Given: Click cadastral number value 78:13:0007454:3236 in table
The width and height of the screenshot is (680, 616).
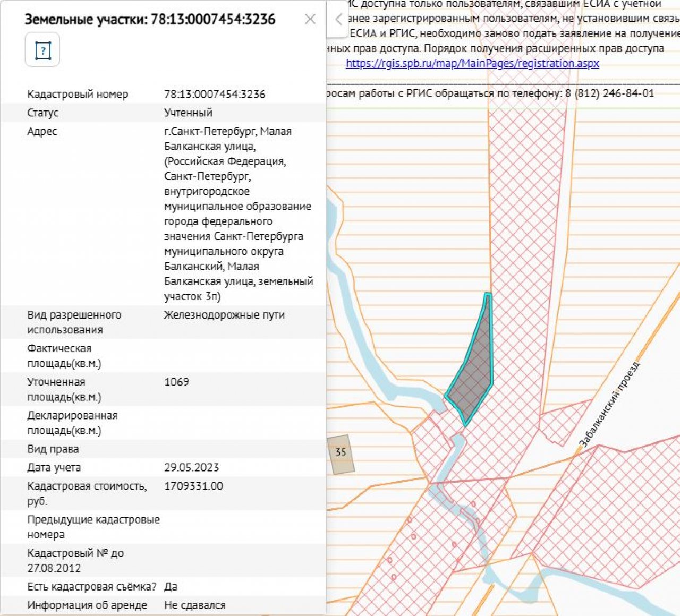Looking at the screenshot, I should (215, 94).
